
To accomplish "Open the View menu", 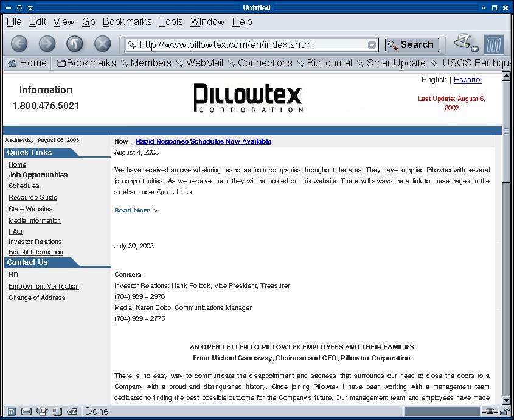I will pyautogui.click(x=64, y=22).
